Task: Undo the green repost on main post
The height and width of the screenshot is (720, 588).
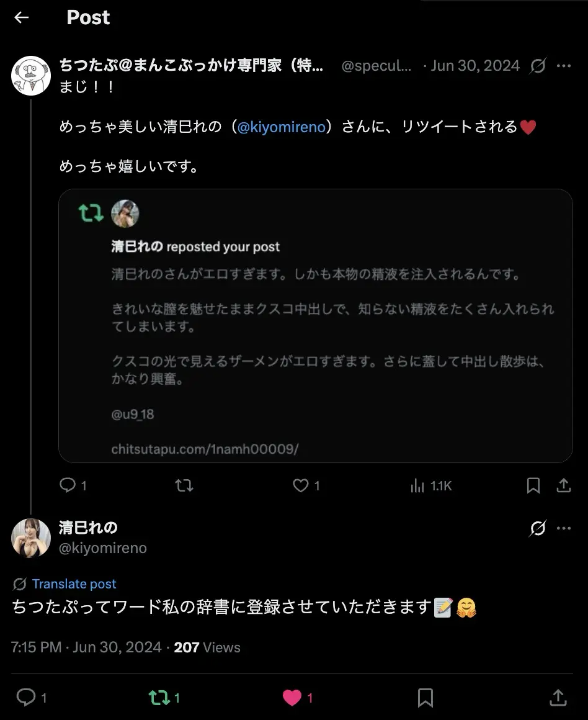Action: pyautogui.click(x=159, y=698)
